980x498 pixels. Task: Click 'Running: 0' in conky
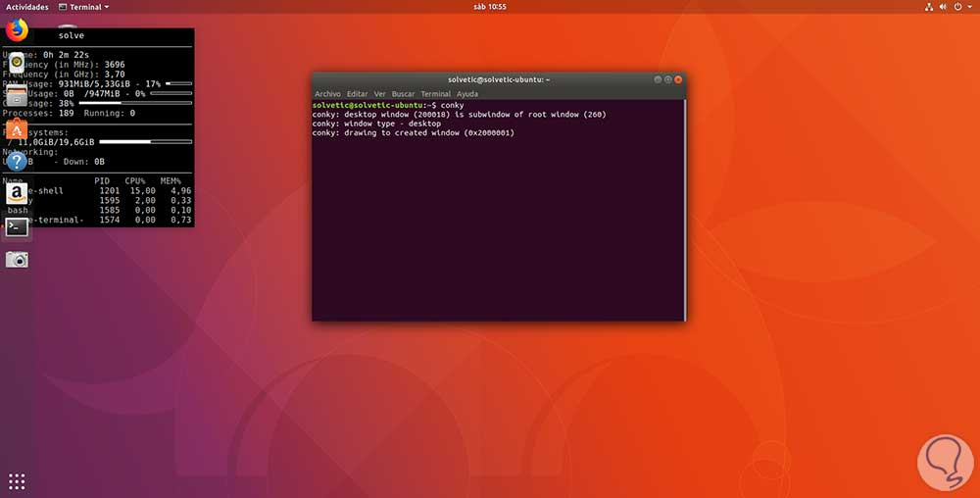pyautogui.click(x=110, y=113)
